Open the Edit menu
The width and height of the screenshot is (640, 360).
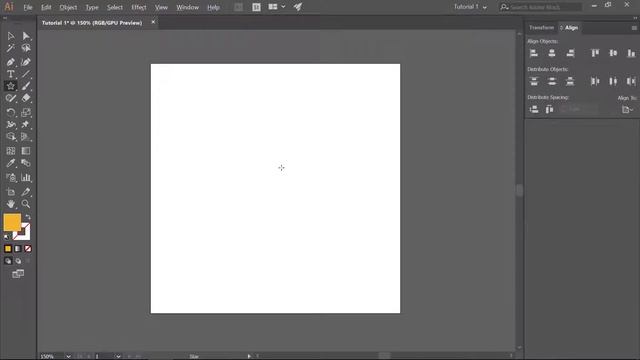(x=46, y=7)
